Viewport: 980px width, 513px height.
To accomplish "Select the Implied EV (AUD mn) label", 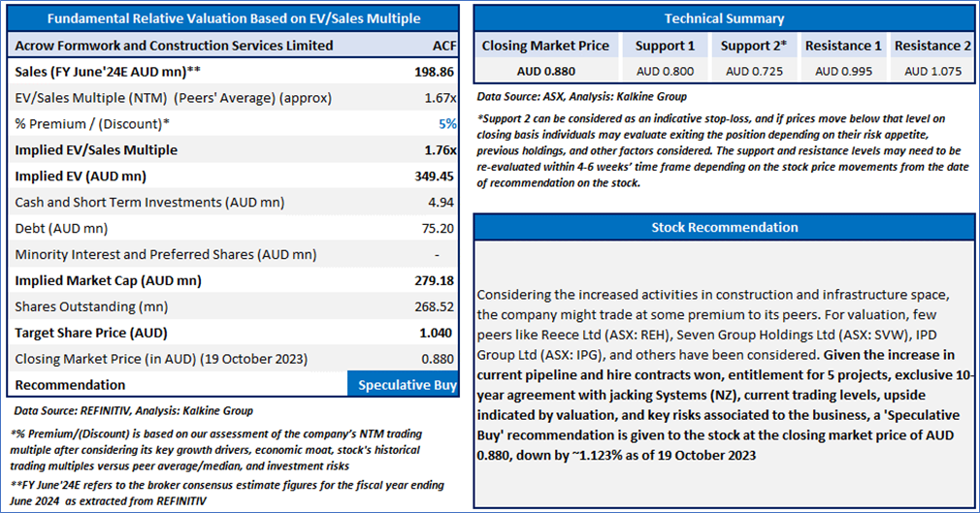I will point(81,176).
